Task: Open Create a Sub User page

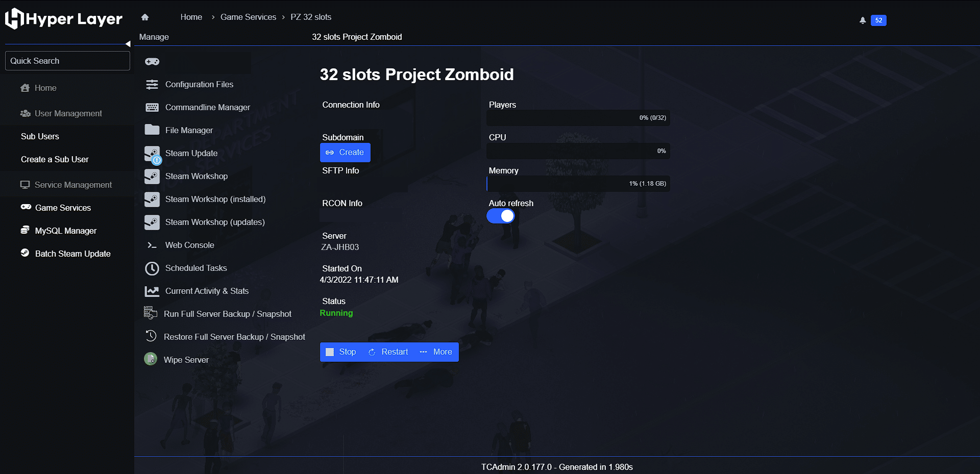Action: 55,159
